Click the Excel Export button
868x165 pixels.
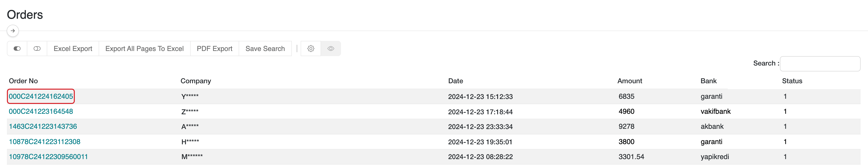pos(73,49)
